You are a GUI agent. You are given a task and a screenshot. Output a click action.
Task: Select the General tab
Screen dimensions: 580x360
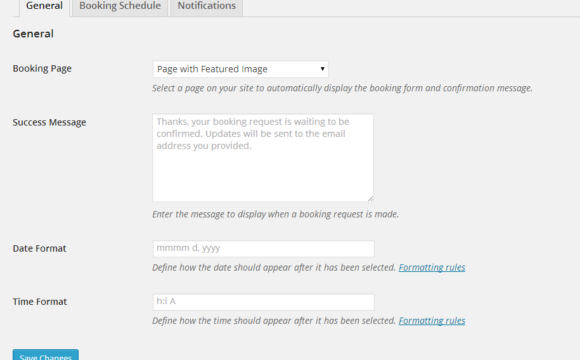[44, 7]
